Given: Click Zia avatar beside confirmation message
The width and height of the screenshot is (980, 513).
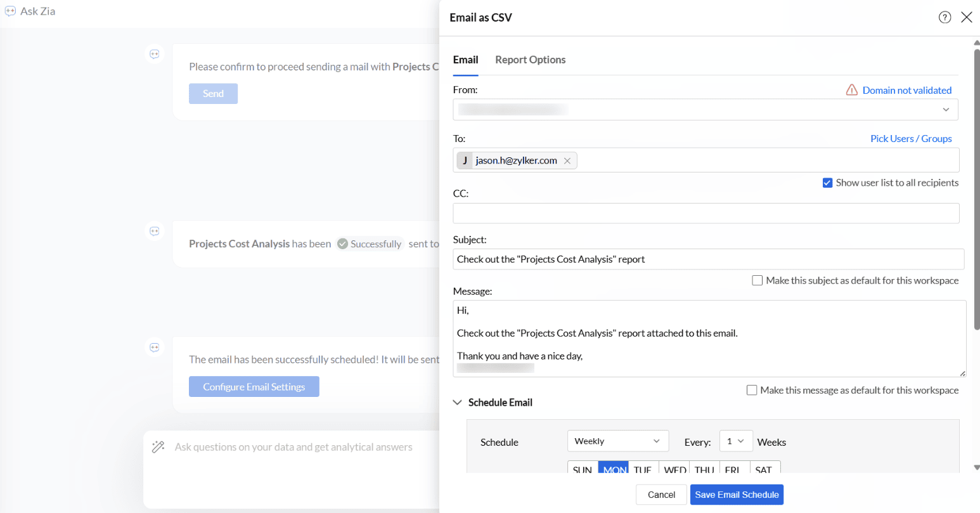Looking at the screenshot, I should (x=155, y=55).
